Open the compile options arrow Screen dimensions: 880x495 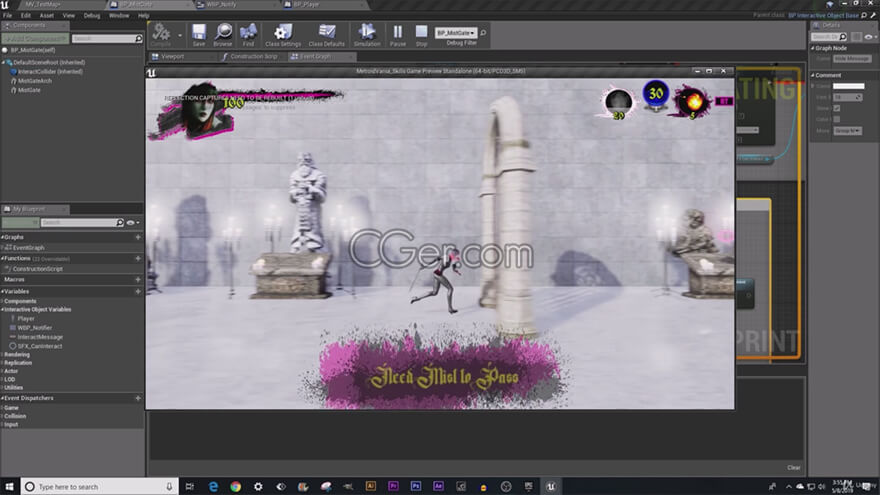click(180, 35)
